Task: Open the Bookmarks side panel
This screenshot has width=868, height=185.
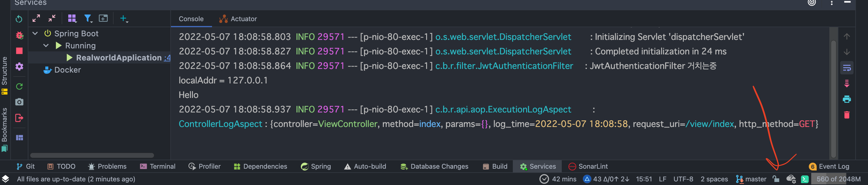Action: click(x=5, y=130)
